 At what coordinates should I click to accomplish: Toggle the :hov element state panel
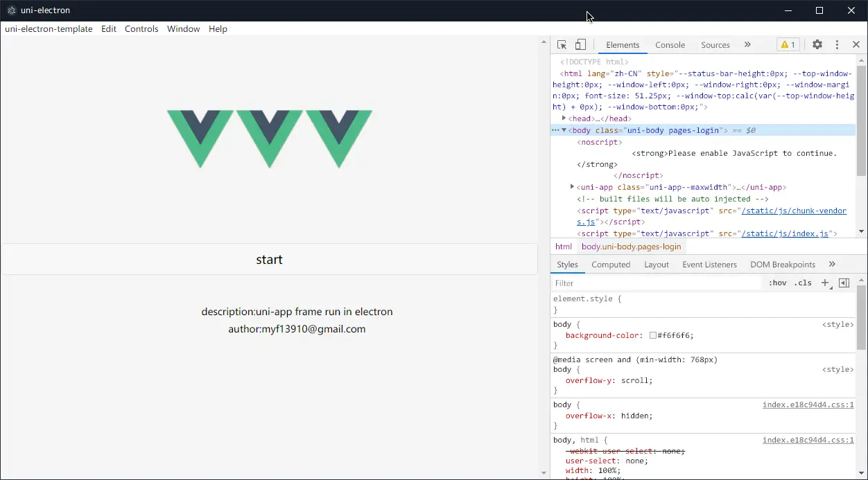coord(778,283)
